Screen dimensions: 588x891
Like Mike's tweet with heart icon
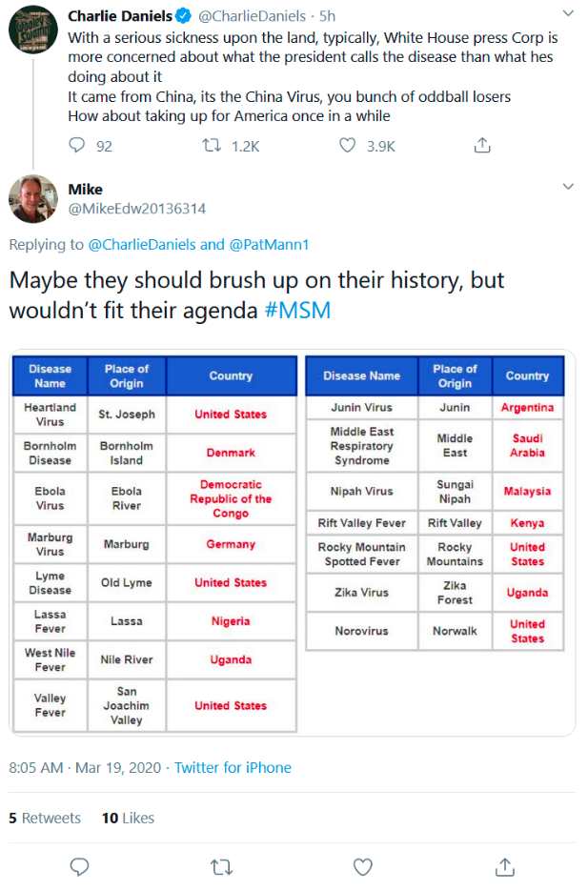pos(363,867)
